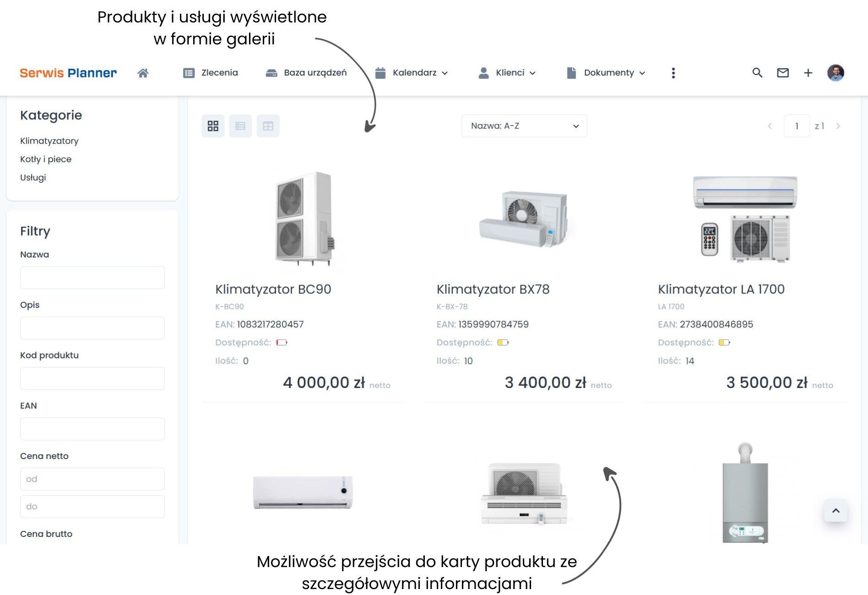Click the plus add icon
868x595 pixels.
[808, 73]
